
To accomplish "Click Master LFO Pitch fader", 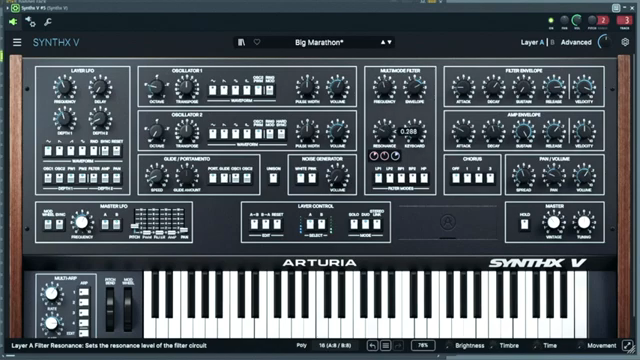I will pos(135,226).
